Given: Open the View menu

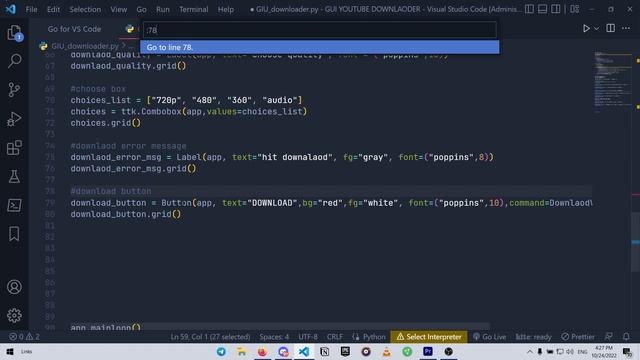Looking at the screenshot, I should pyautogui.click(x=118, y=9).
